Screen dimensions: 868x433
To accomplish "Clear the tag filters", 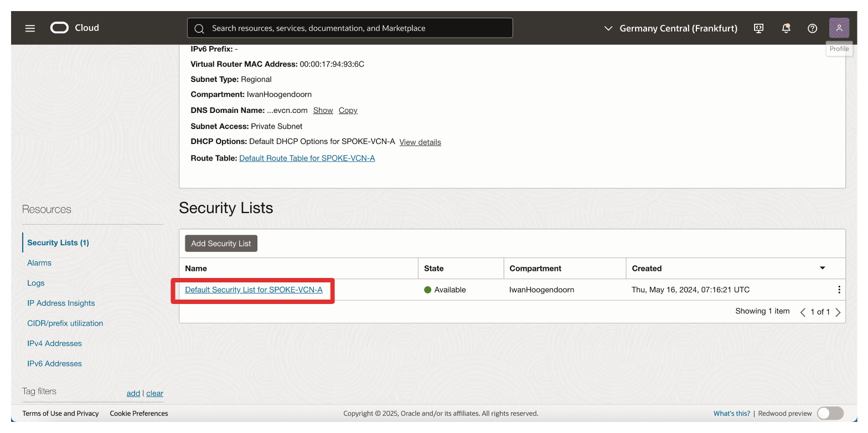I will [155, 393].
